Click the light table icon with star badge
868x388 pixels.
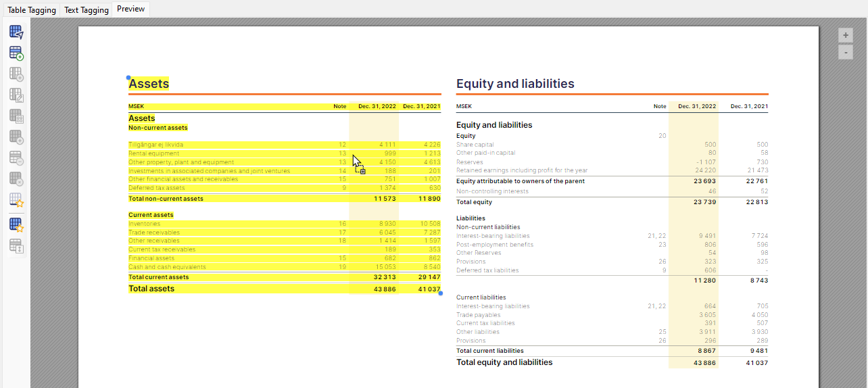[x=16, y=200]
